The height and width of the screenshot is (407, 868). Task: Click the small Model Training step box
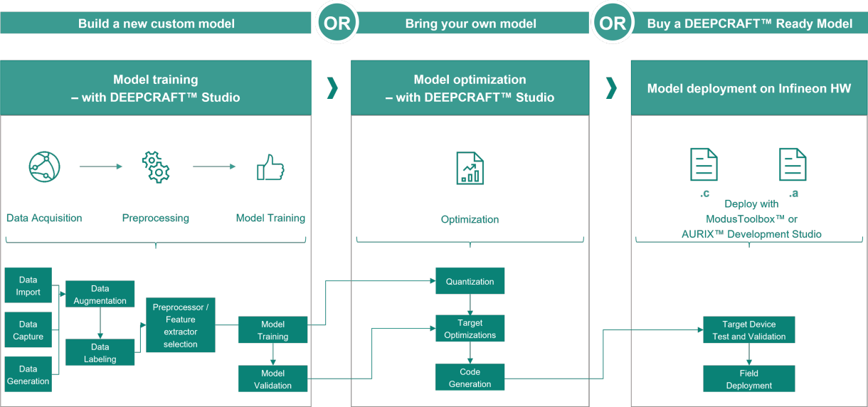[x=273, y=330]
